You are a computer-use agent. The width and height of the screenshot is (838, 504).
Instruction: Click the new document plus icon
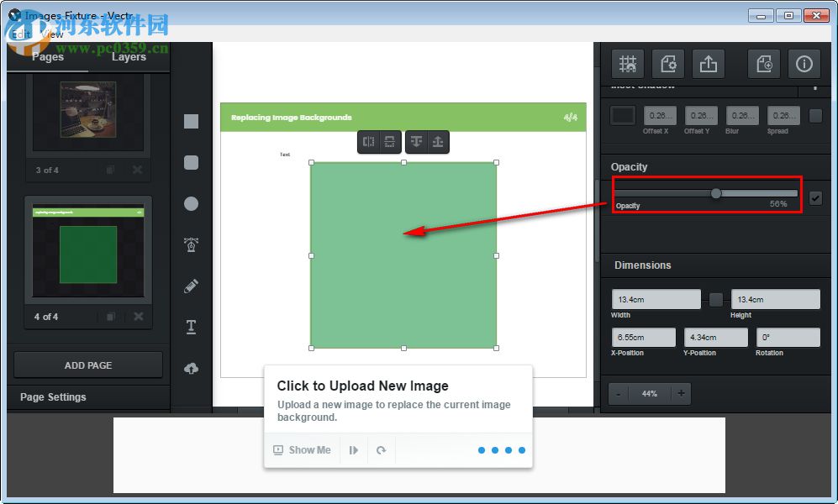(x=764, y=64)
